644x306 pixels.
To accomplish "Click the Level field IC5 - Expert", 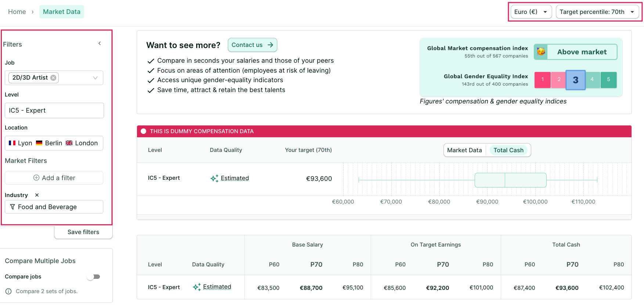I will click(54, 110).
